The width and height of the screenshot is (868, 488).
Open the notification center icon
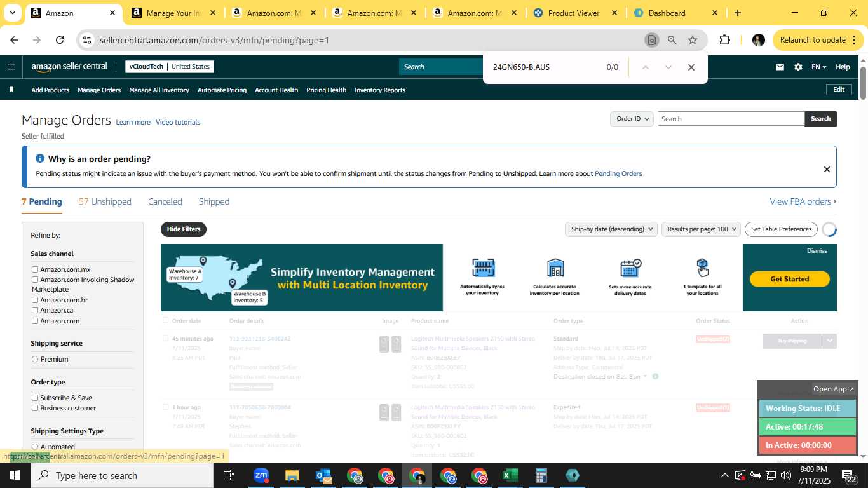pos(850,475)
